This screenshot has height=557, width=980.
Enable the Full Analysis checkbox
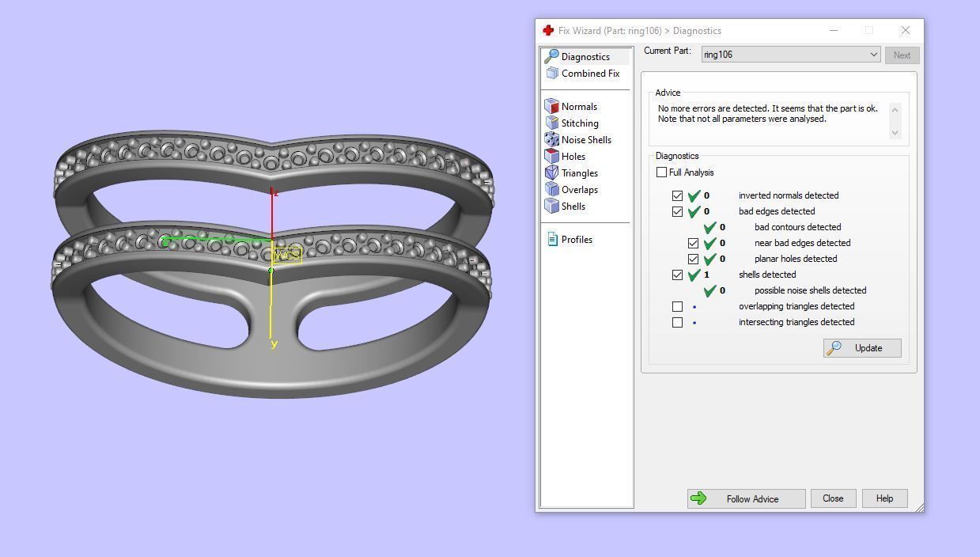pos(661,172)
